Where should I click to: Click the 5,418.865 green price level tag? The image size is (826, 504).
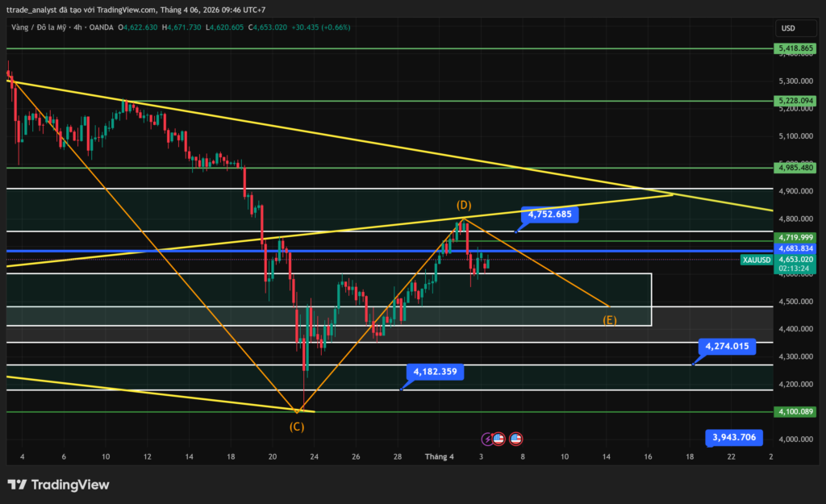pyautogui.click(x=795, y=48)
